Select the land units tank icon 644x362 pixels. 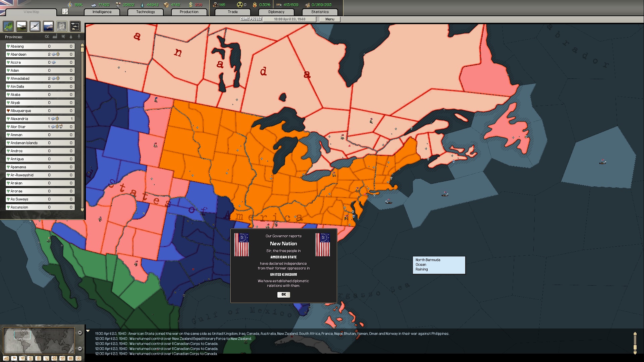click(21, 26)
